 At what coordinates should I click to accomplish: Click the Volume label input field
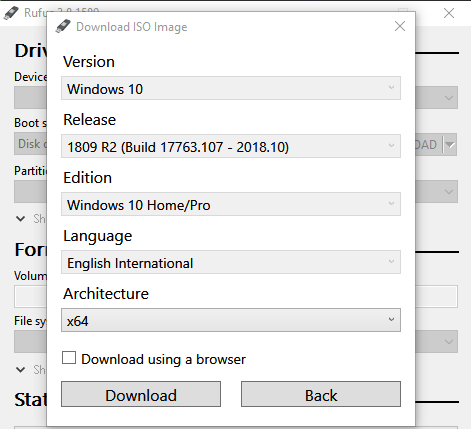click(x=236, y=296)
